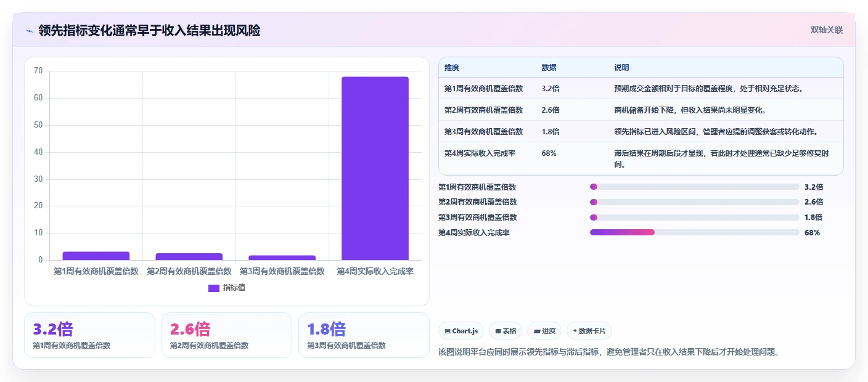
Task: Click the 数据 table column header
Action: pos(549,67)
